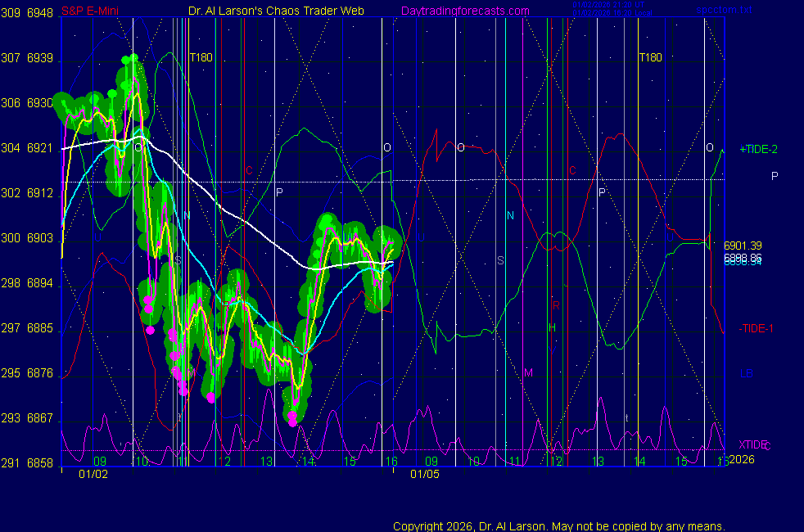The image size is (804, 532).
Task: Click the Daytradingforecasts.com site title
Action: click(464, 11)
